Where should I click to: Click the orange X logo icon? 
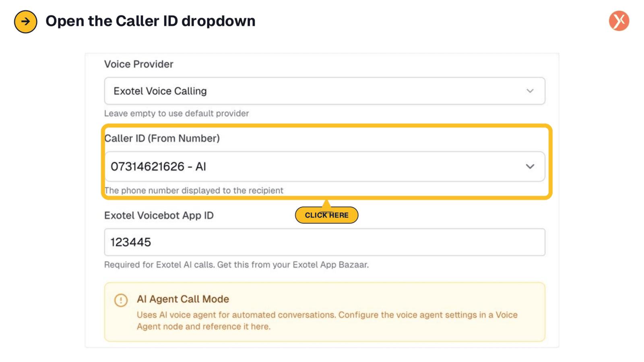619,21
